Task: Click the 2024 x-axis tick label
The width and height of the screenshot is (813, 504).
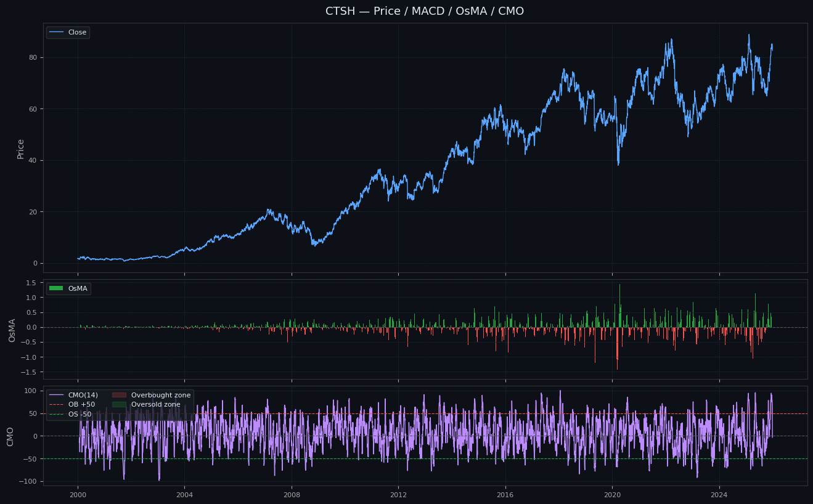Action: tap(719, 495)
